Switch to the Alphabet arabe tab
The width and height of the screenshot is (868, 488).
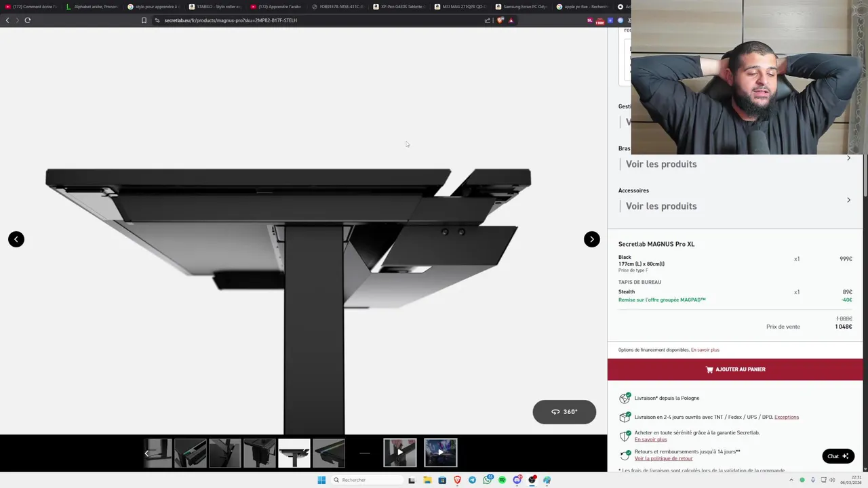[x=92, y=7]
